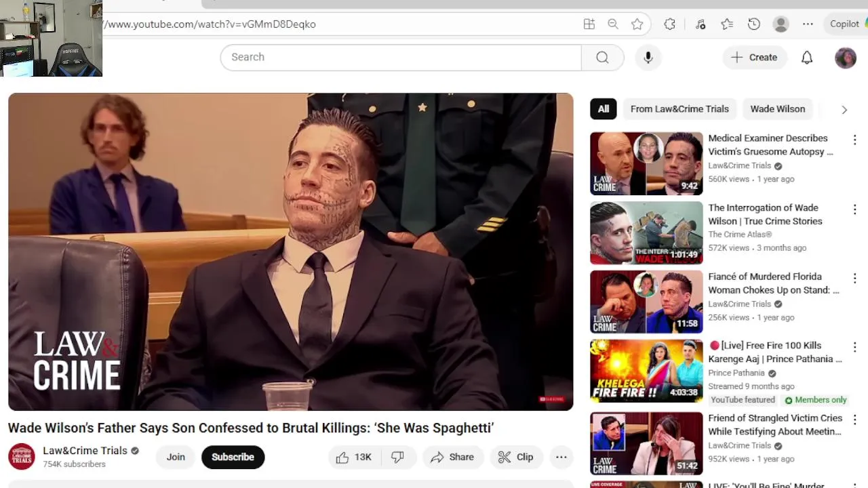Share the video
Image resolution: width=868 pixels, height=488 pixels.
click(x=452, y=457)
